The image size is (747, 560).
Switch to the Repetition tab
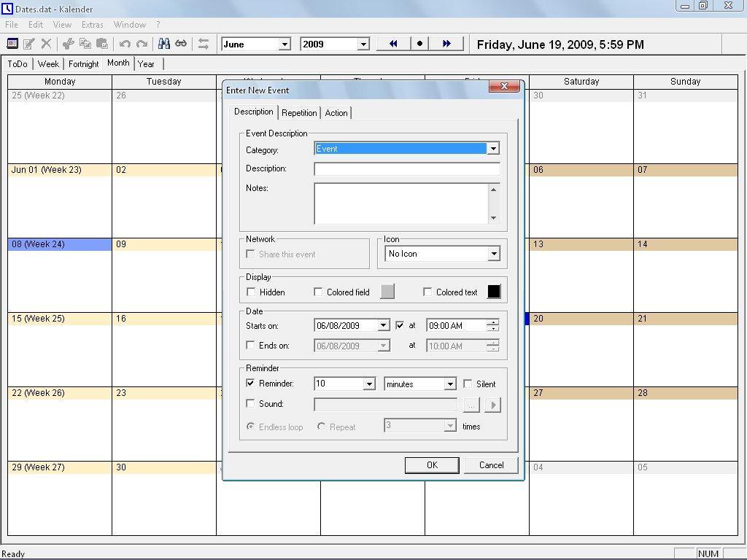tap(299, 113)
